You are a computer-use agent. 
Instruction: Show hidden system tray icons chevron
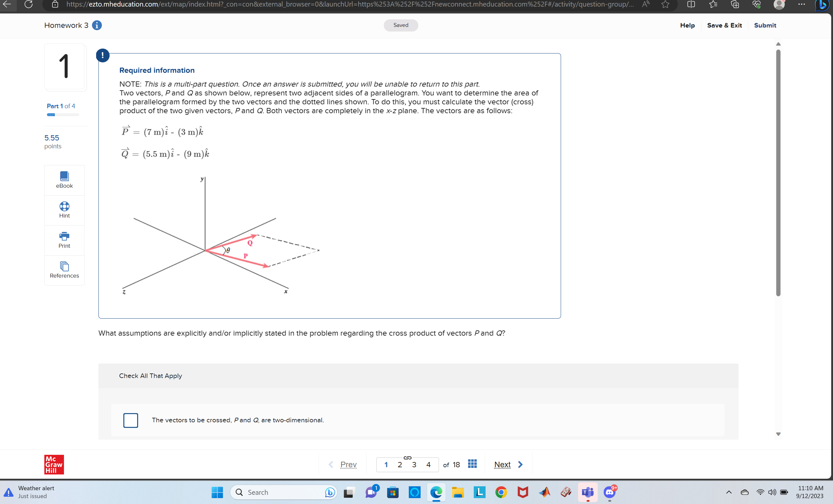pyautogui.click(x=729, y=492)
